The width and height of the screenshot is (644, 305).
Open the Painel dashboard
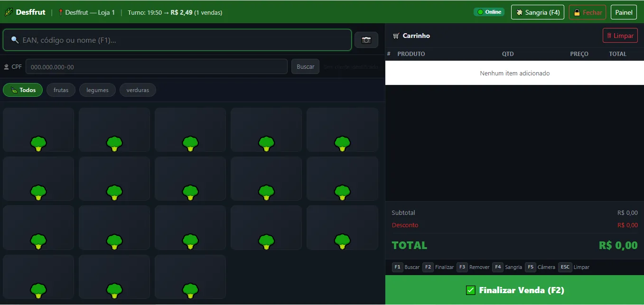click(624, 12)
